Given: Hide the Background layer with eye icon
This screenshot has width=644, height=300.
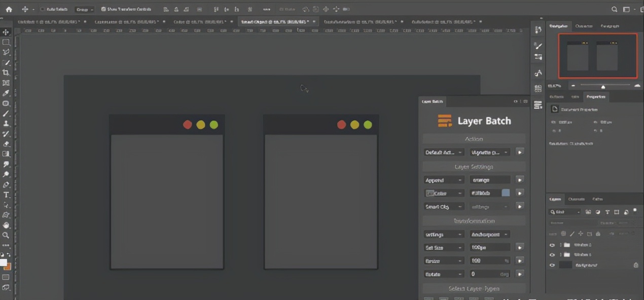Looking at the screenshot, I should pos(552,265).
